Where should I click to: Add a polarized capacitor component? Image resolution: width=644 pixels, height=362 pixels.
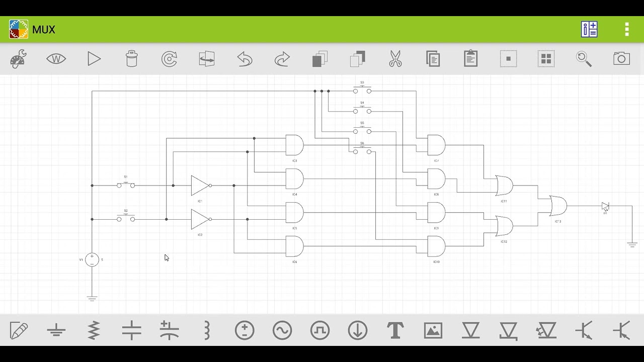[169, 330]
